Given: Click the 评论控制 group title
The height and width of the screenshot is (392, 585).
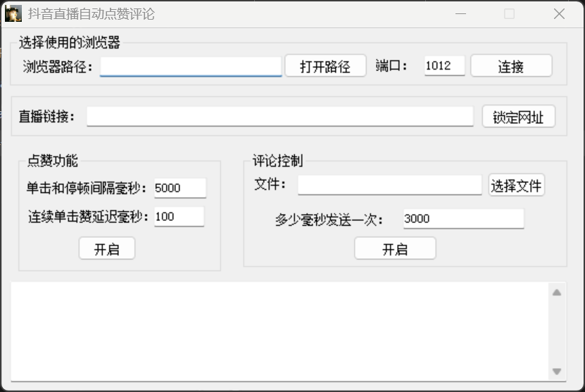Looking at the screenshot, I should pyautogui.click(x=277, y=160).
